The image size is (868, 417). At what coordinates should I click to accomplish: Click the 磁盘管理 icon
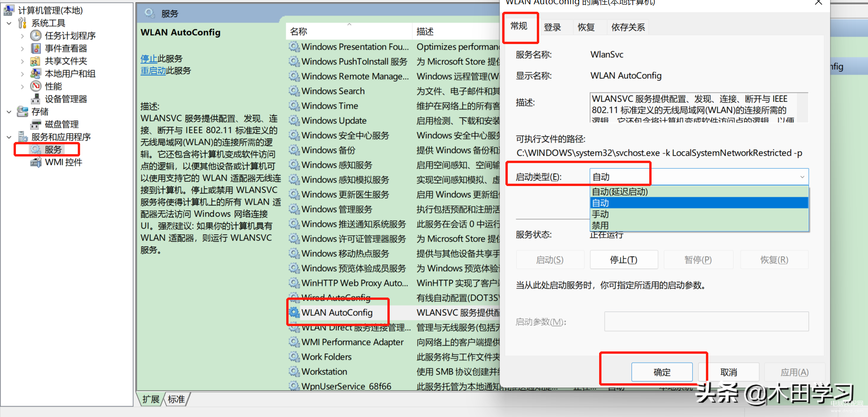[36, 124]
